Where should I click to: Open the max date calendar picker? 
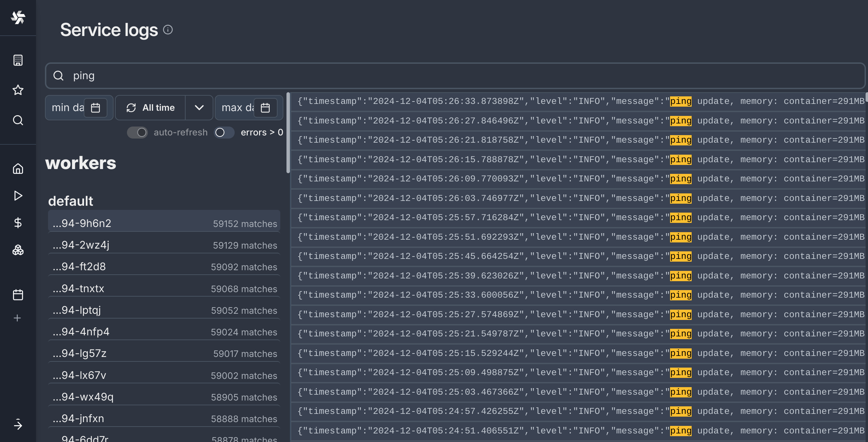[265, 108]
